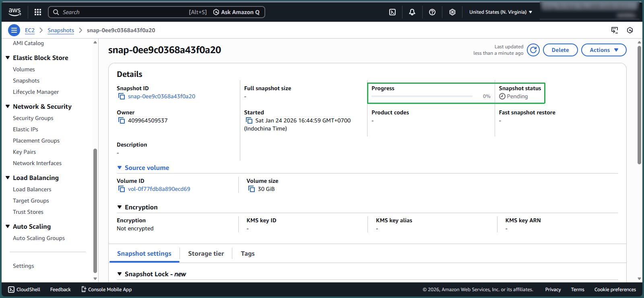Viewport: 644px width, 298px height.
Task: Click the main page vertical scrollbar
Action: coord(639,105)
